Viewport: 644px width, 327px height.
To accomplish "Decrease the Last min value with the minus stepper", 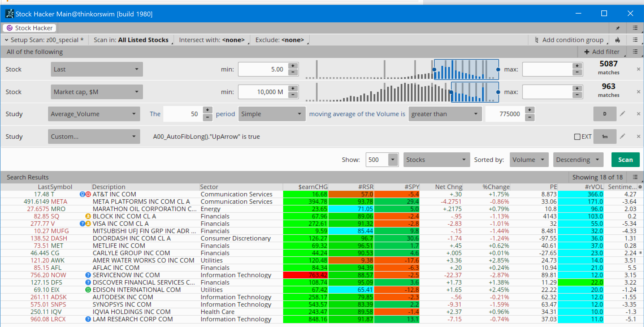I will coord(293,72).
